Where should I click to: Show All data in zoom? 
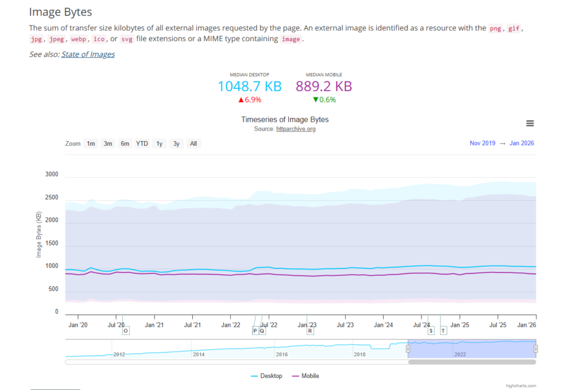(x=194, y=143)
